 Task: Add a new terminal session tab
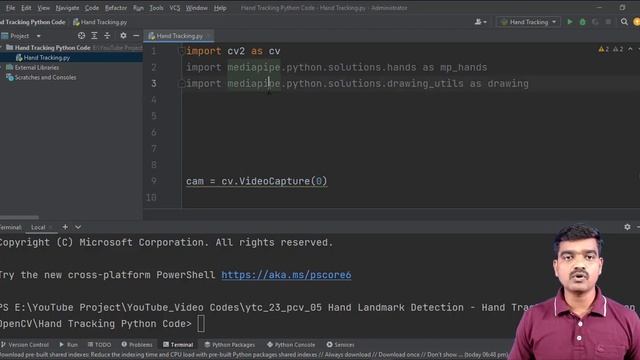[65, 227]
